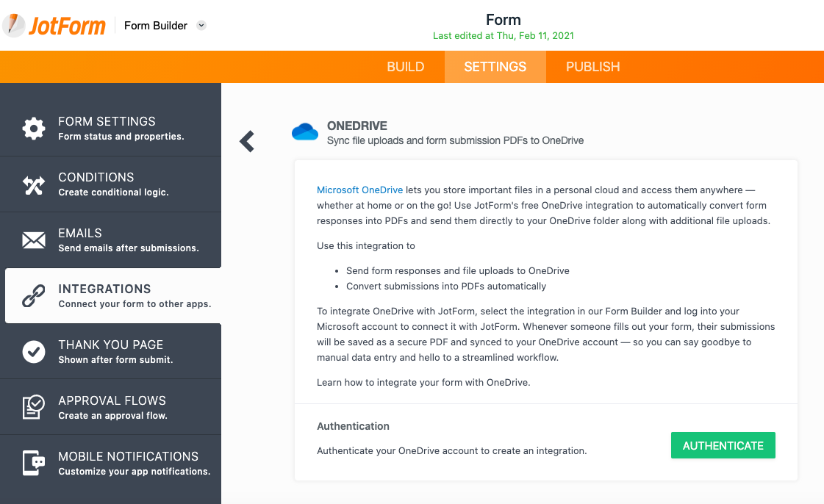
Task: Click the Emails envelope icon
Action: click(x=34, y=240)
